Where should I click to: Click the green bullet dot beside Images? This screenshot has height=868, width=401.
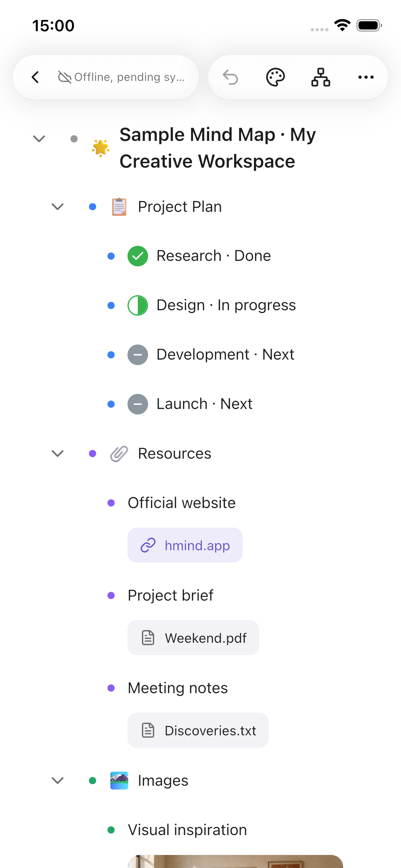click(x=93, y=781)
